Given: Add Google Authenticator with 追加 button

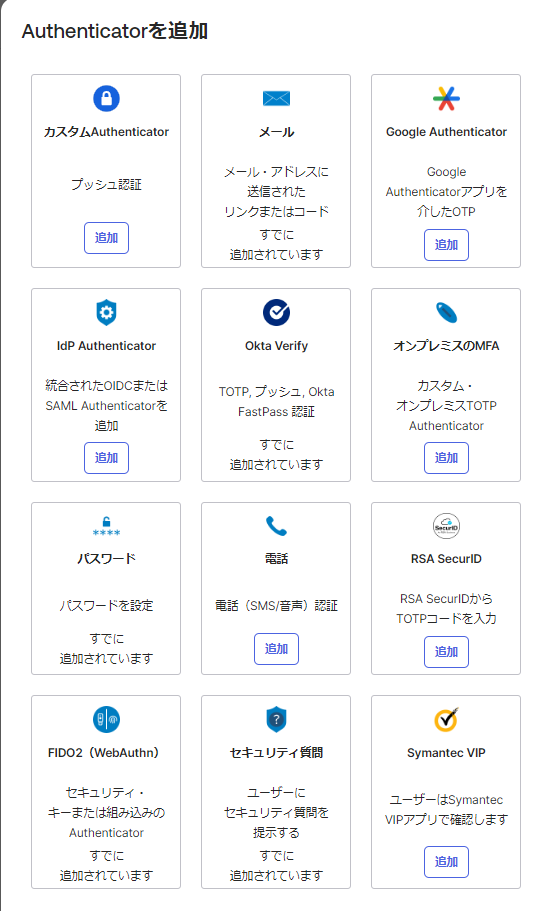Looking at the screenshot, I should (x=446, y=245).
